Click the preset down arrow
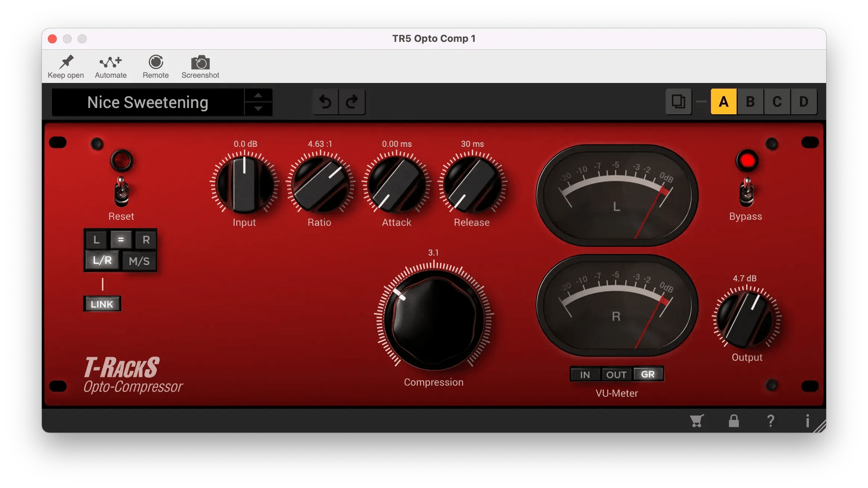Viewport: 868px width, 488px height. [x=258, y=109]
